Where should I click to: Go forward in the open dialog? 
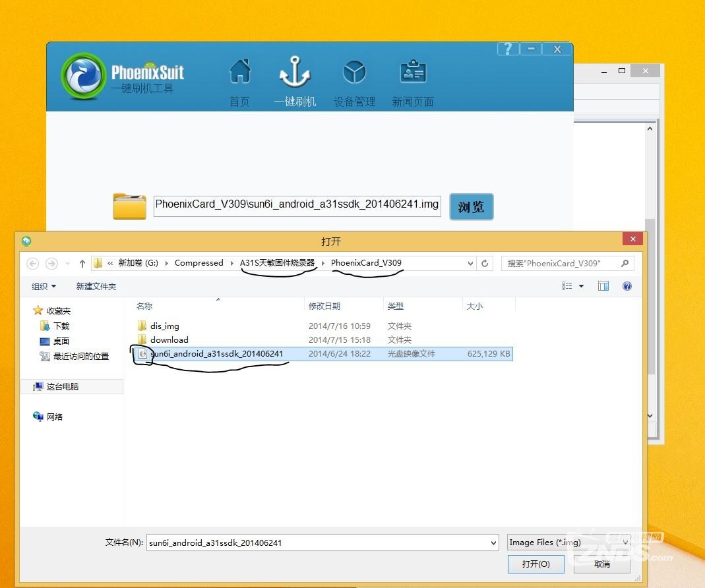(x=51, y=264)
